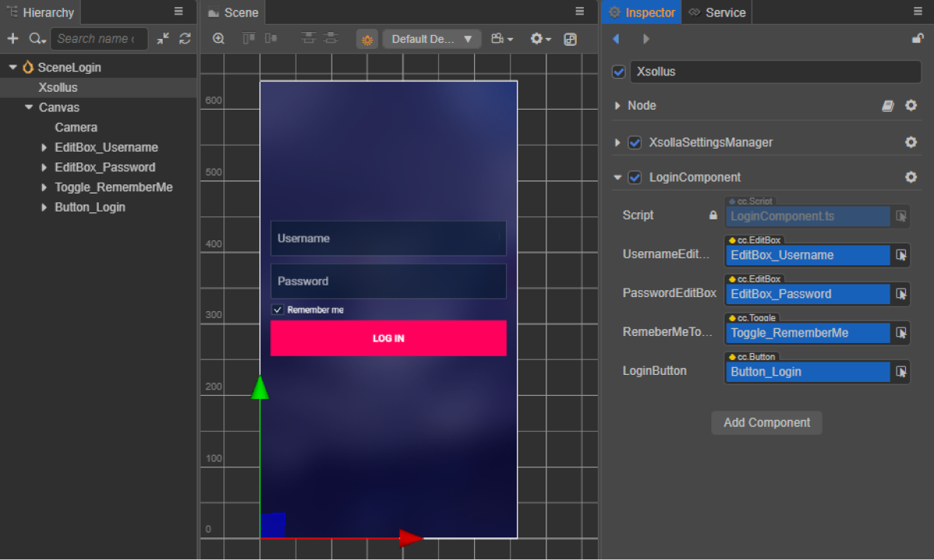
Task: Click the Inspector back arrow
Action: pos(616,39)
